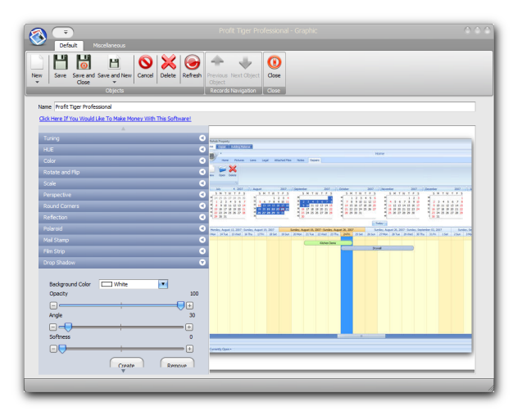Click the Save and Close icon
The height and width of the screenshot is (420, 522).
[x=84, y=62]
